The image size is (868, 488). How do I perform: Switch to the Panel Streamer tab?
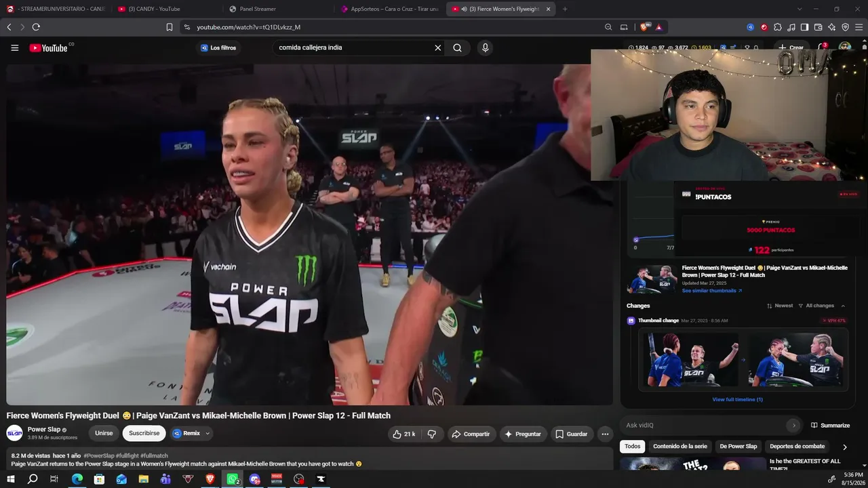tap(277, 9)
